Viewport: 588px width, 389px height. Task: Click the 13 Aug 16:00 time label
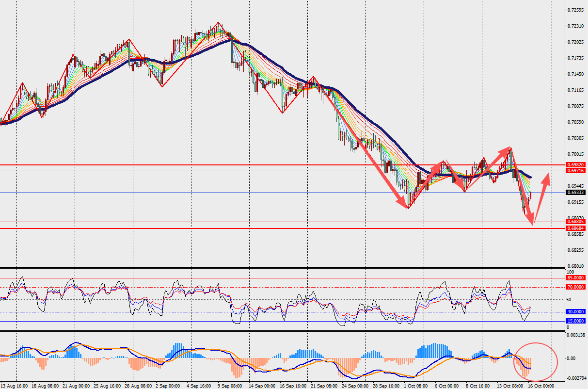click(14, 386)
